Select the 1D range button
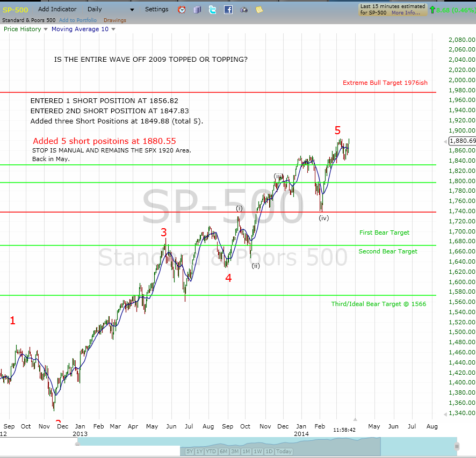The image size is (476, 458). click(269, 452)
